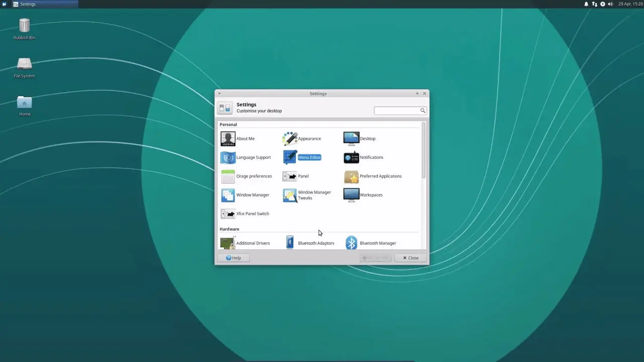Open the volume indicator in system tray
This screenshot has height=362, width=644.
(x=610, y=4)
